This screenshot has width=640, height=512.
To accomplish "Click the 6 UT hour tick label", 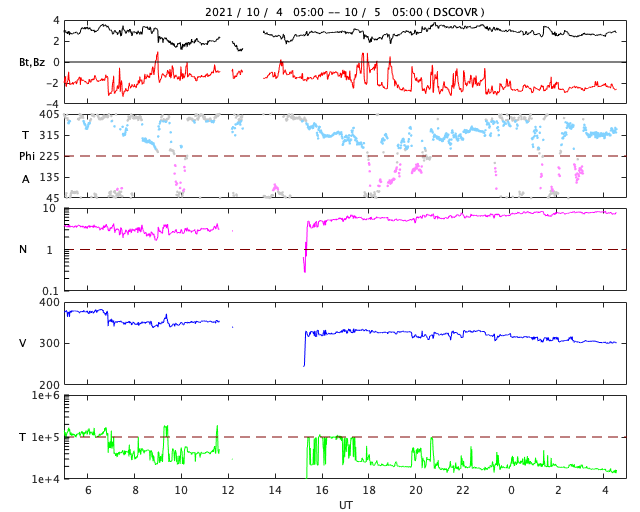I will tap(88, 490).
